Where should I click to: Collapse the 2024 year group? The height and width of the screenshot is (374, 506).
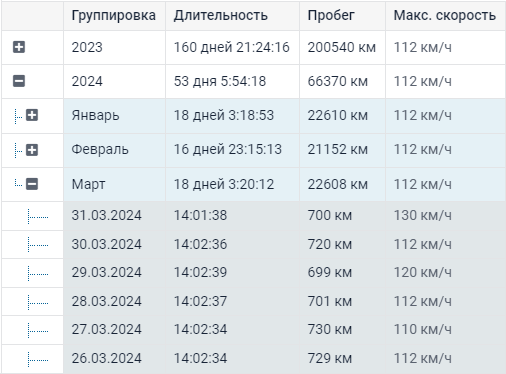(19, 81)
